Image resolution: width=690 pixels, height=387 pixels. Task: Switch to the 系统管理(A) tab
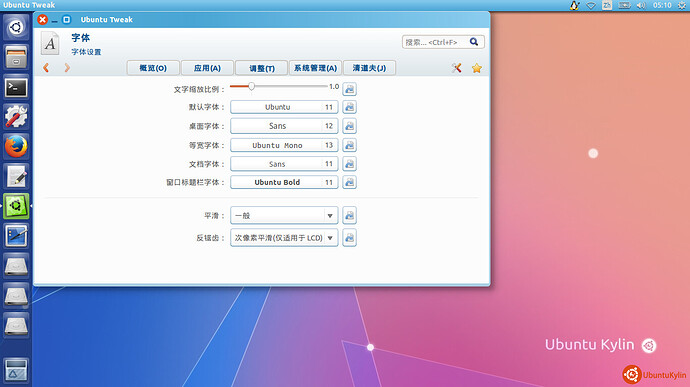(x=315, y=68)
